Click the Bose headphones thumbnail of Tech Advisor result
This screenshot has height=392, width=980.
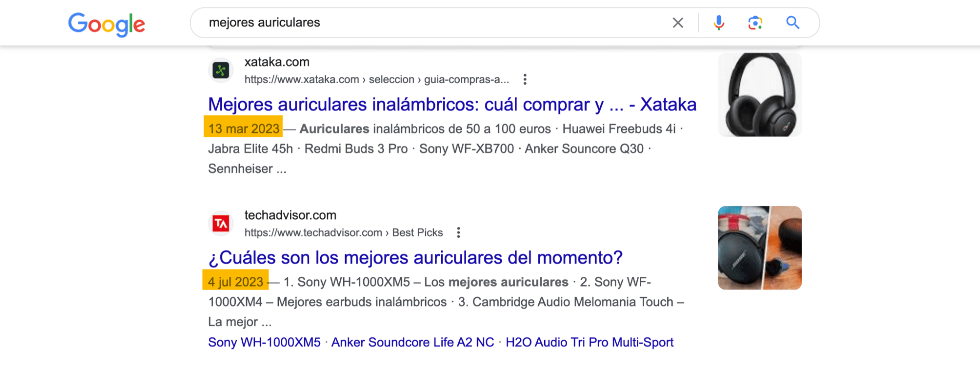(x=759, y=247)
